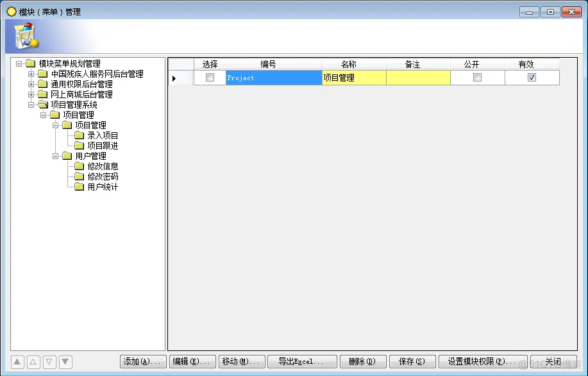
Task: Click the row selector arrow of Project row
Action: coord(181,78)
